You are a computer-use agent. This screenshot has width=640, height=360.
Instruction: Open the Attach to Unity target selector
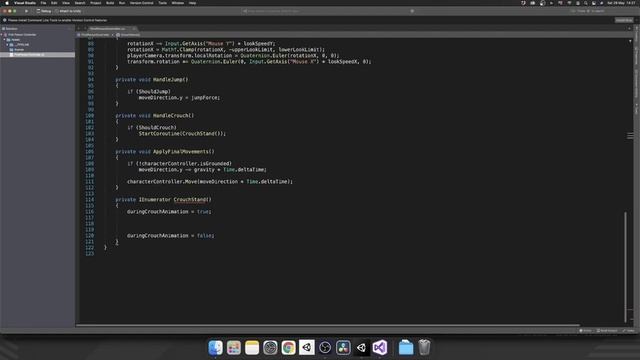pos(69,11)
